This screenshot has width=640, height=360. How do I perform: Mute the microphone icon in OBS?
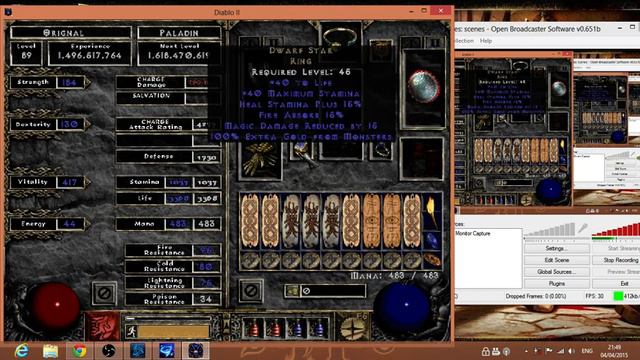tap(583, 229)
